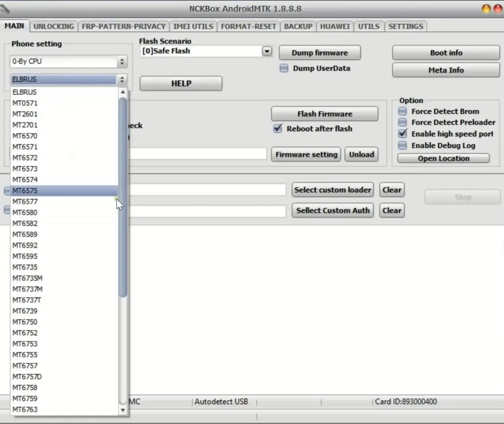This screenshot has width=504, height=424.
Task: Open the SETTINGS tab
Action: (406, 26)
